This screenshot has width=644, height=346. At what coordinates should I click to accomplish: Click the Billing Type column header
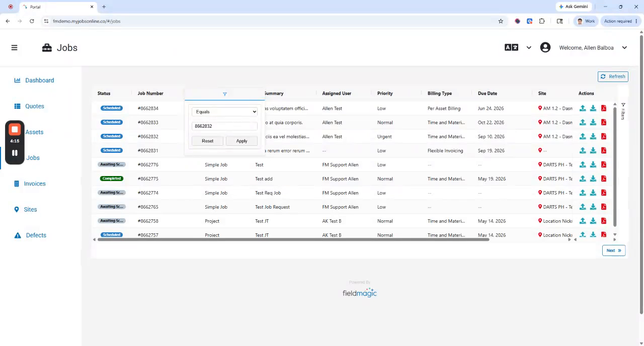click(x=440, y=93)
